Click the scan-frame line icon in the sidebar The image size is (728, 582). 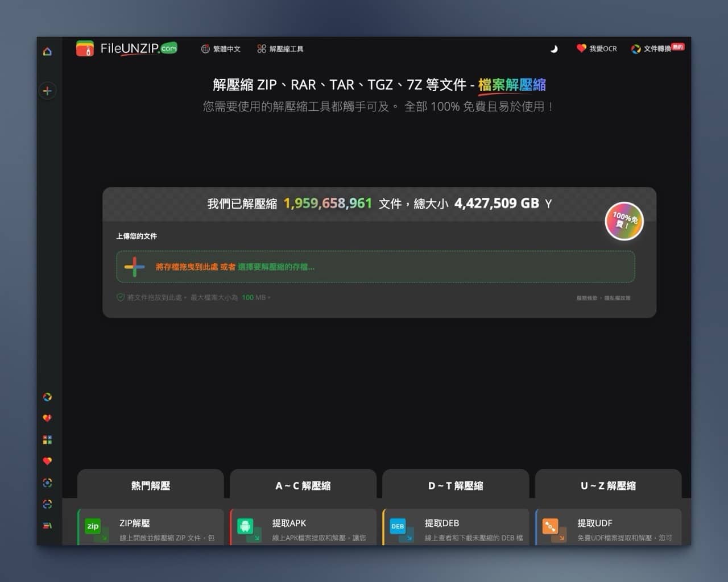(x=47, y=504)
